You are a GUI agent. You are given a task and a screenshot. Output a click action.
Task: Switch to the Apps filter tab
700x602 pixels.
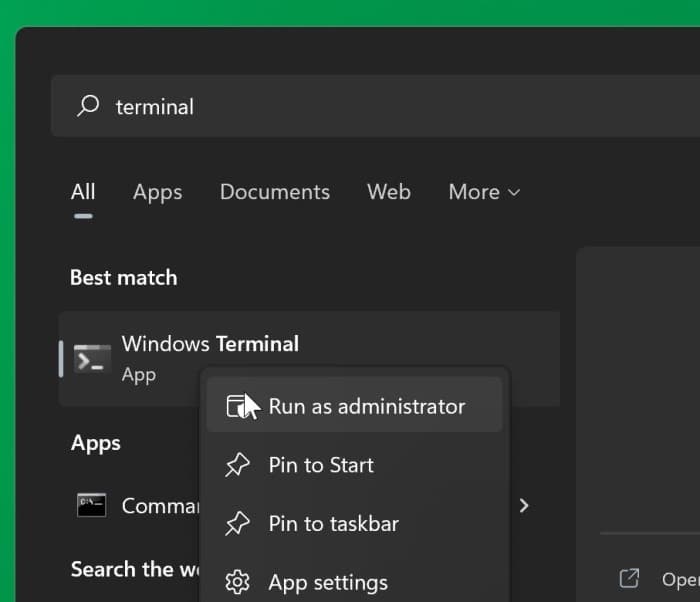pos(158,192)
